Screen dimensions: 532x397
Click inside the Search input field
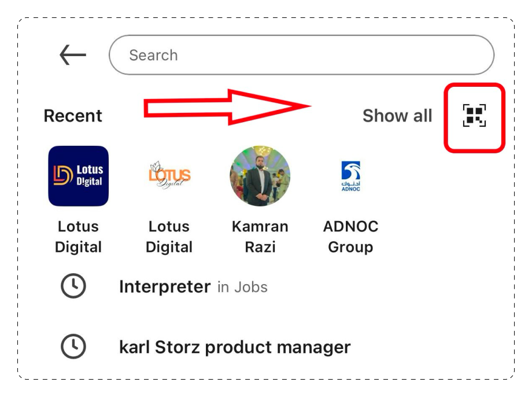(x=301, y=54)
